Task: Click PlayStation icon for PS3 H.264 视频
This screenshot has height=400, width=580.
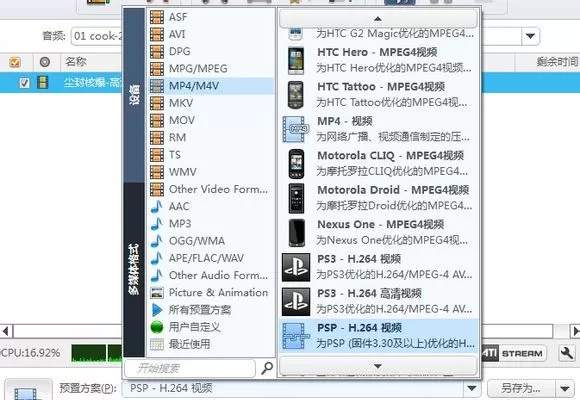Action: [296, 268]
